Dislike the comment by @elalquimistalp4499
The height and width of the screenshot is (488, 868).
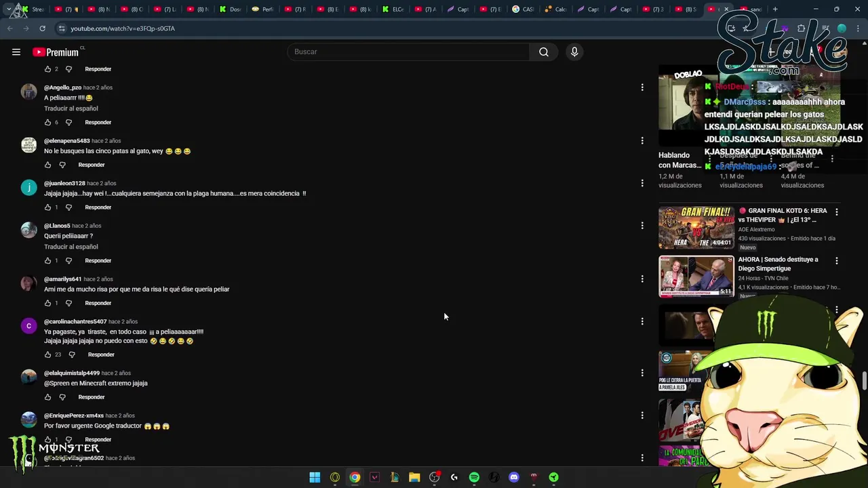pyautogui.click(x=62, y=397)
